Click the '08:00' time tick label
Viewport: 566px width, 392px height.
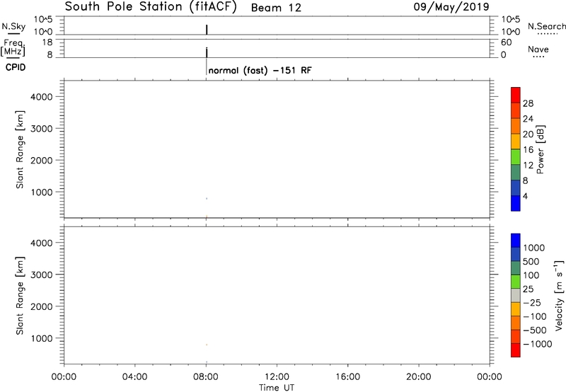coord(206,377)
